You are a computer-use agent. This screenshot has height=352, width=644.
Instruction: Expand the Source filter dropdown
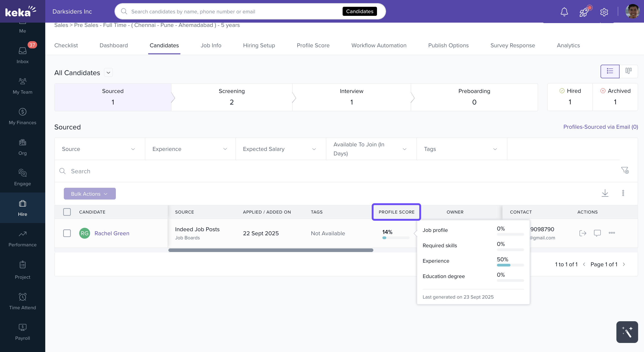pyautogui.click(x=100, y=149)
